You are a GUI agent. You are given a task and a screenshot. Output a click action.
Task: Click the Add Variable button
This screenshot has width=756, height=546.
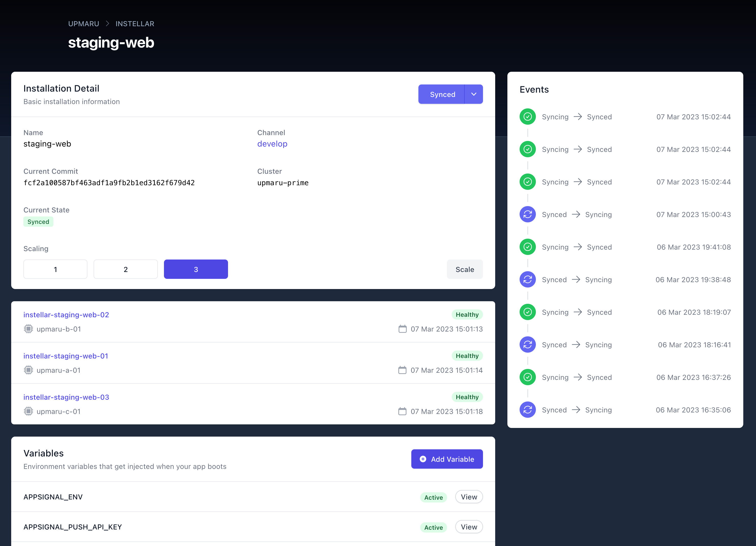(447, 459)
